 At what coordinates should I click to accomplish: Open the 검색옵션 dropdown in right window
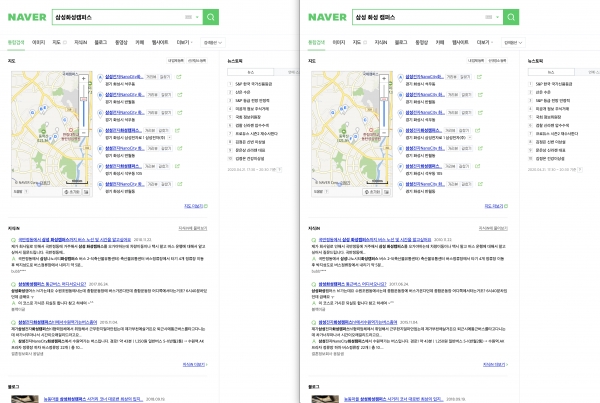click(513, 42)
